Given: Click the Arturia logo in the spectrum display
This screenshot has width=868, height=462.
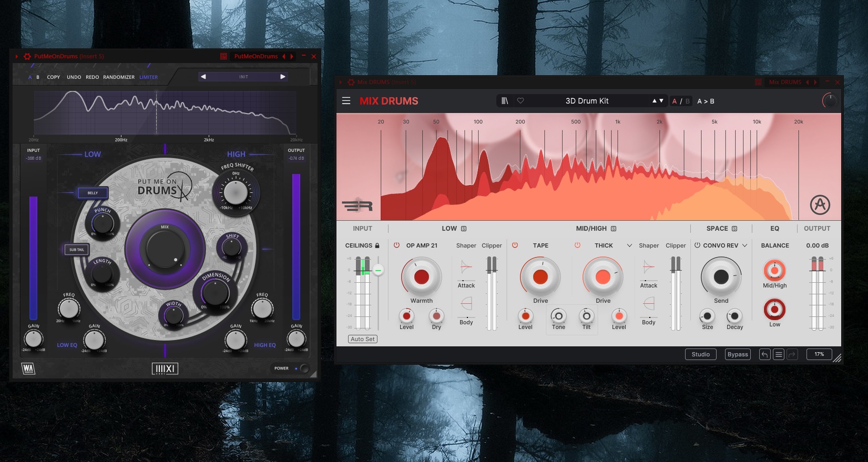Looking at the screenshot, I should [820, 204].
